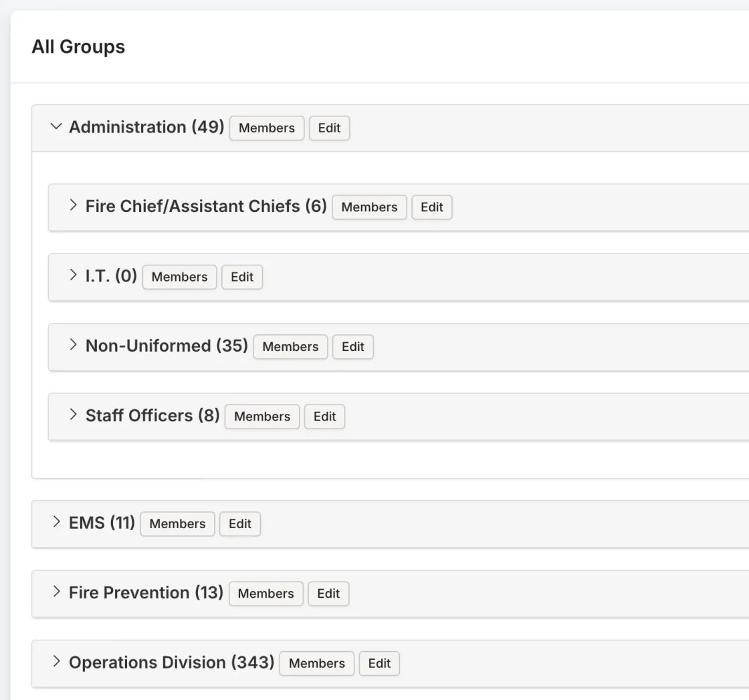The image size is (749, 700).
Task: View EMS group Members
Action: (x=178, y=523)
